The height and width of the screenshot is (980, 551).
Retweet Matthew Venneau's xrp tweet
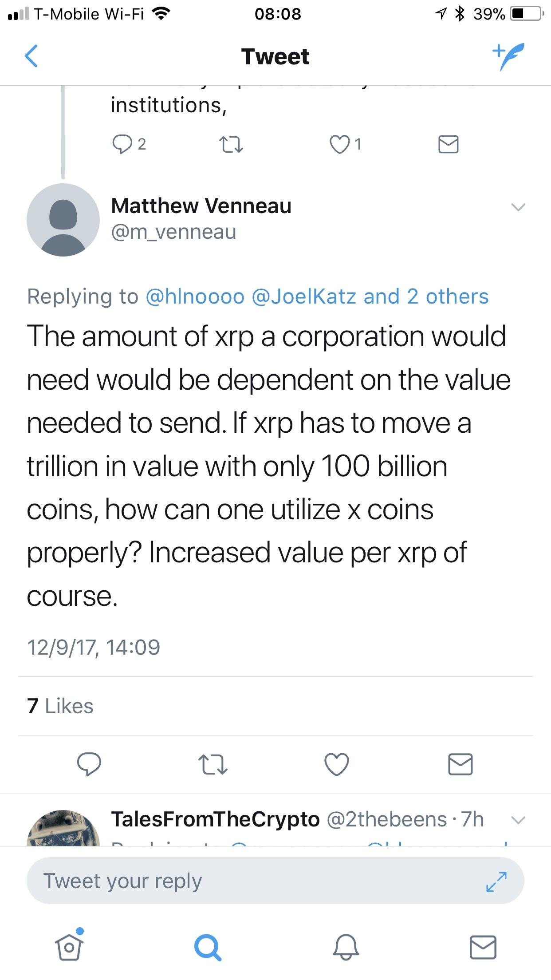coord(213,764)
